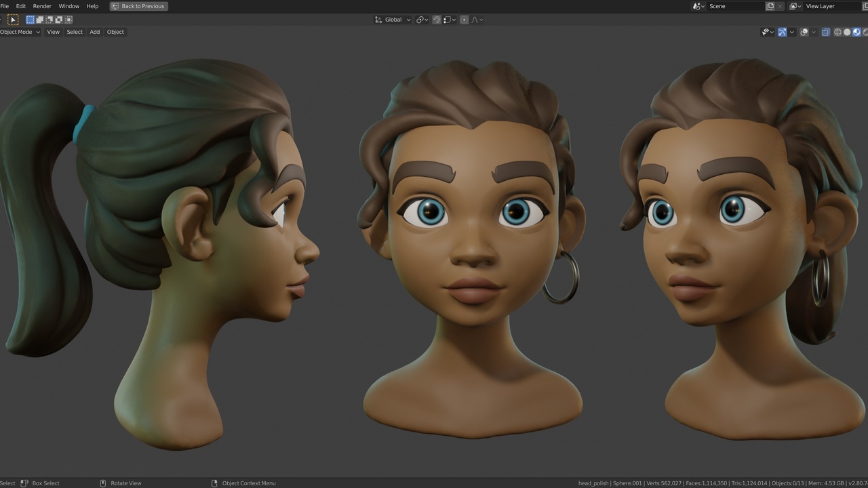Toggle the snapping magnet button
The height and width of the screenshot is (488, 868).
pos(436,20)
